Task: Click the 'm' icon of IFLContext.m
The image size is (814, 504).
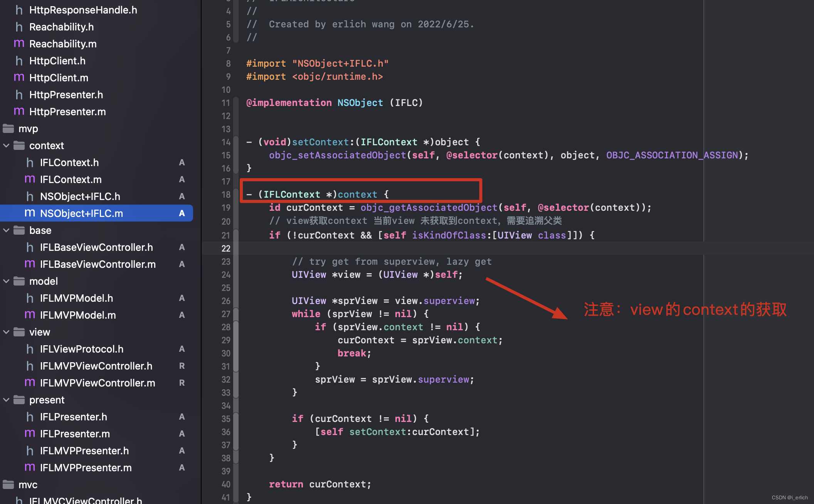Action: pyautogui.click(x=30, y=179)
